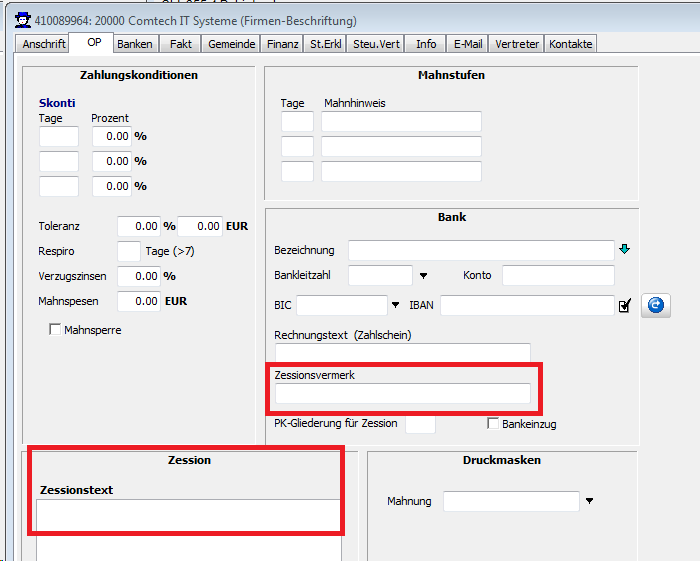Toggle the Bankeinzug checkbox
The height and width of the screenshot is (561, 700).
coord(493,424)
